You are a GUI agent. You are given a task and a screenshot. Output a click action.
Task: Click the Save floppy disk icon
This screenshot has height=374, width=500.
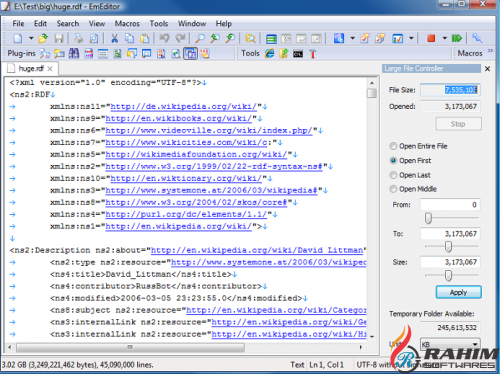click(x=59, y=38)
